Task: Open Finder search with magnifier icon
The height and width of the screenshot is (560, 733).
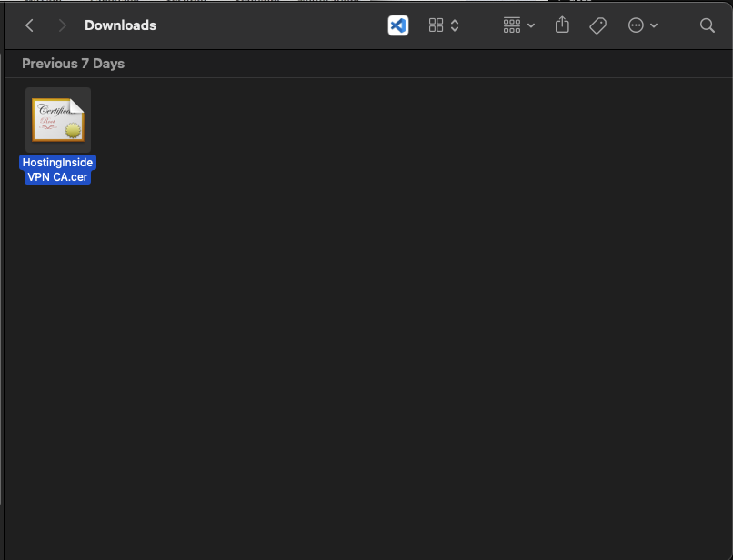Action: (708, 25)
